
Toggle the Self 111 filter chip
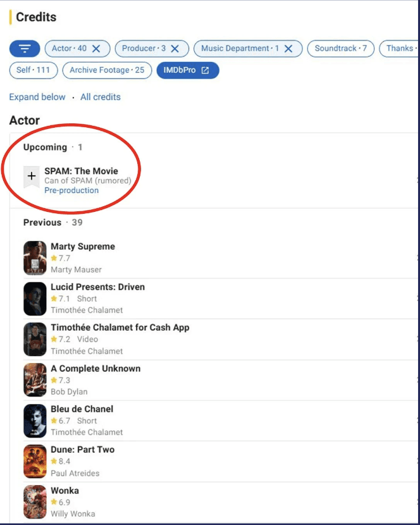(x=34, y=70)
